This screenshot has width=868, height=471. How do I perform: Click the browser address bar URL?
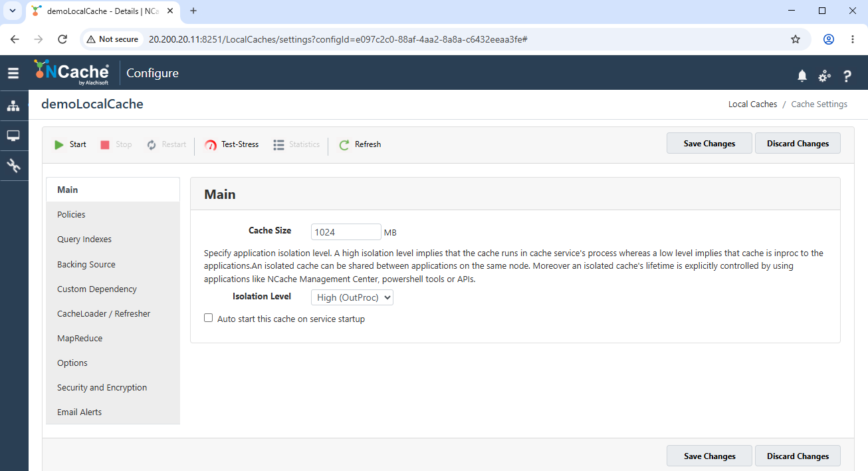[338, 39]
